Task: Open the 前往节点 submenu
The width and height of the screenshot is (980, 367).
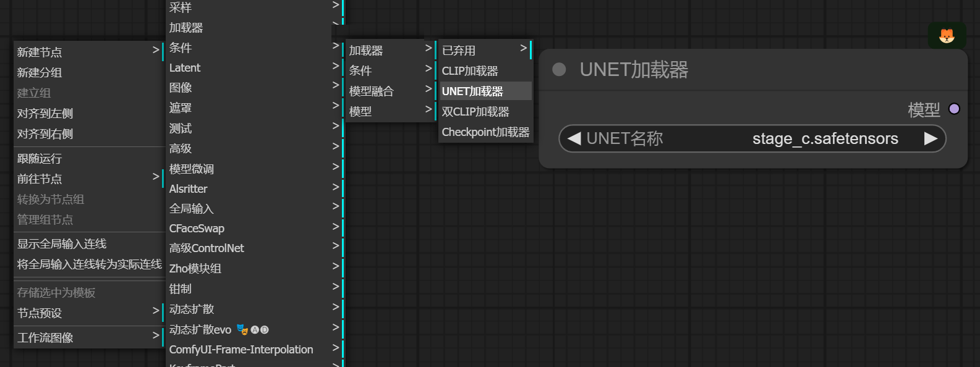Action: (88, 179)
